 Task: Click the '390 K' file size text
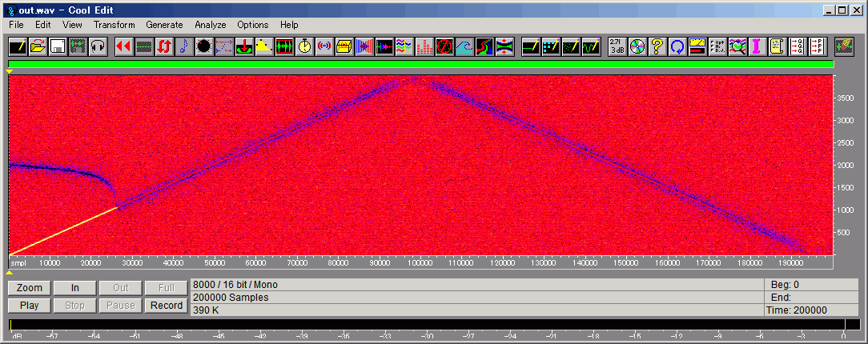pyautogui.click(x=205, y=310)
